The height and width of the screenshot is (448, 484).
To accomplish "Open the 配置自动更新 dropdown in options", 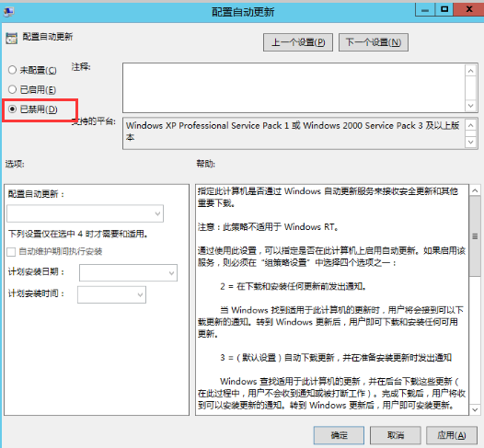I will tap(86, 213).
